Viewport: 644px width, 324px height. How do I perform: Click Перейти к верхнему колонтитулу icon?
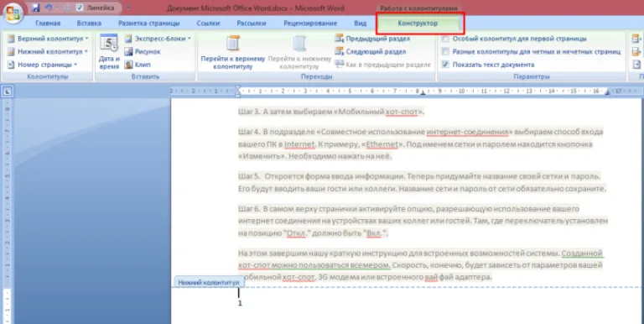[x=233, y=44]
